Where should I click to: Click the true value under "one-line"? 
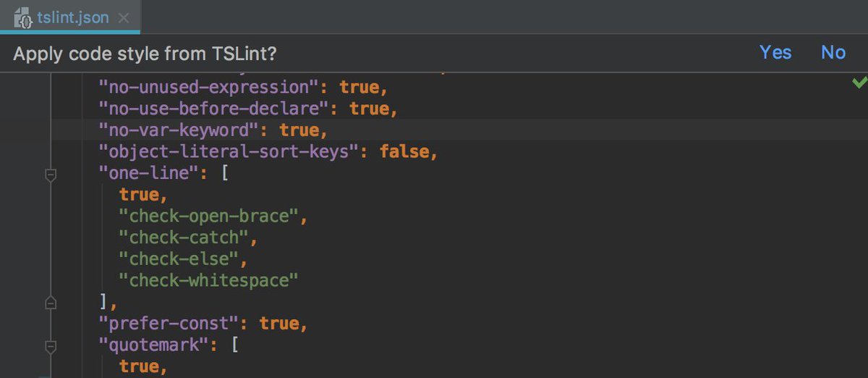coord(139,195)
